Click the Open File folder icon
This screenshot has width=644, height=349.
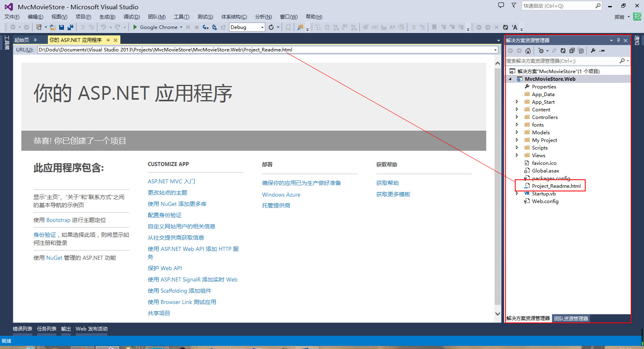pyautogui.click(x=53, y=27)
